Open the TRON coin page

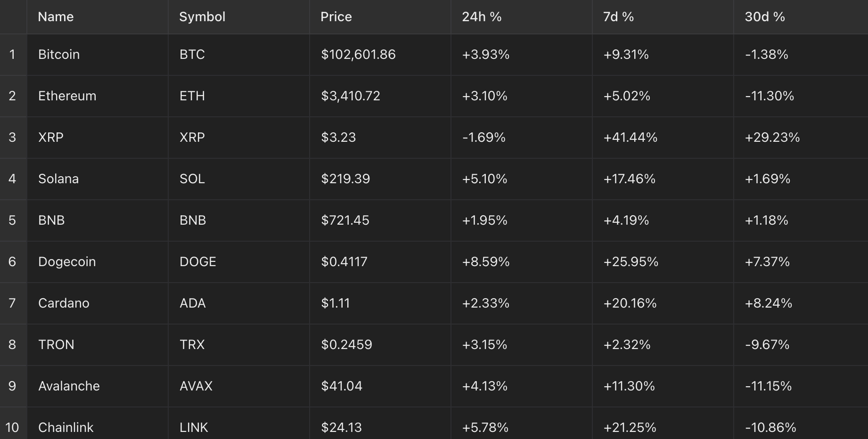point(56,344)
